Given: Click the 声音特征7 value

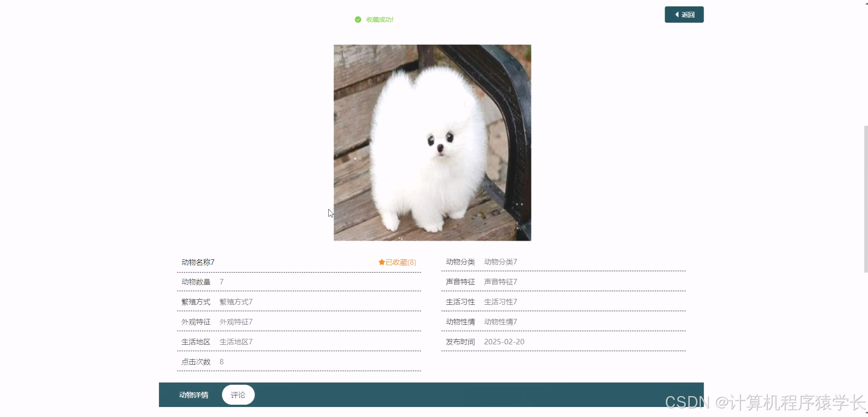Looking at the screenshot, I should pyautogui.click(x=500, y=282).
